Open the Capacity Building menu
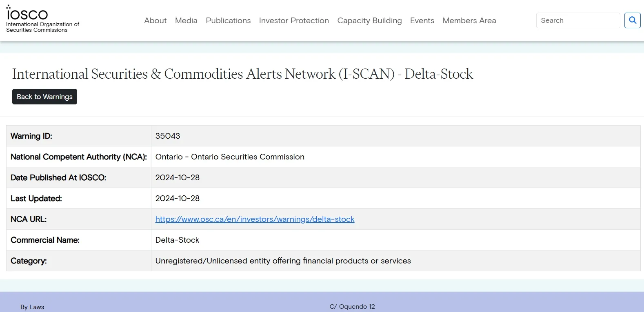 [x=369, y=20]
